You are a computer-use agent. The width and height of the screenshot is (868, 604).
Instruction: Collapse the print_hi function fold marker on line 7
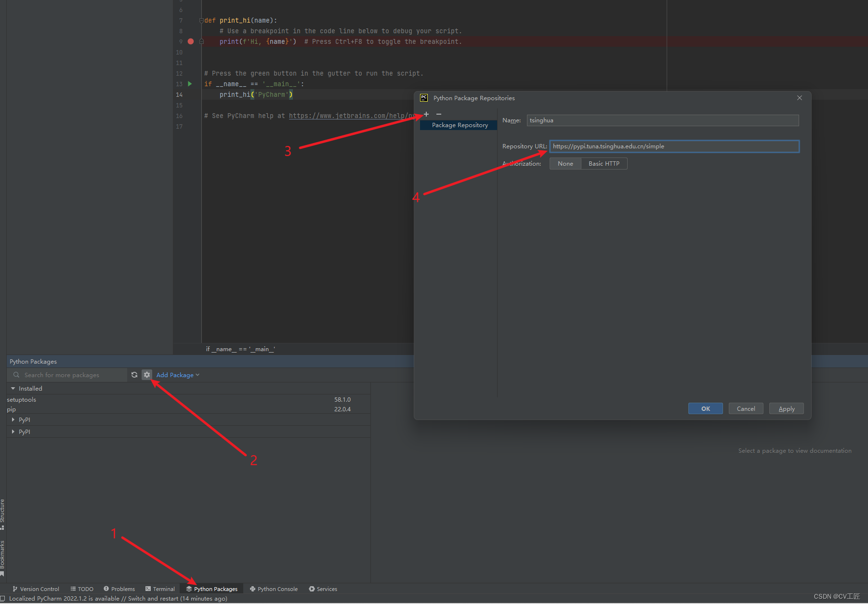click(x=201, y=21)
